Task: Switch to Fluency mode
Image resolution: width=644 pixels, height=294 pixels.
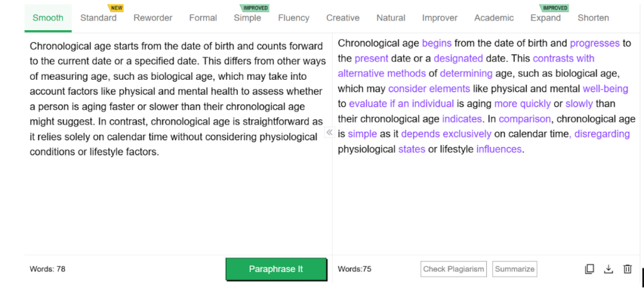Action: (294, 18)
